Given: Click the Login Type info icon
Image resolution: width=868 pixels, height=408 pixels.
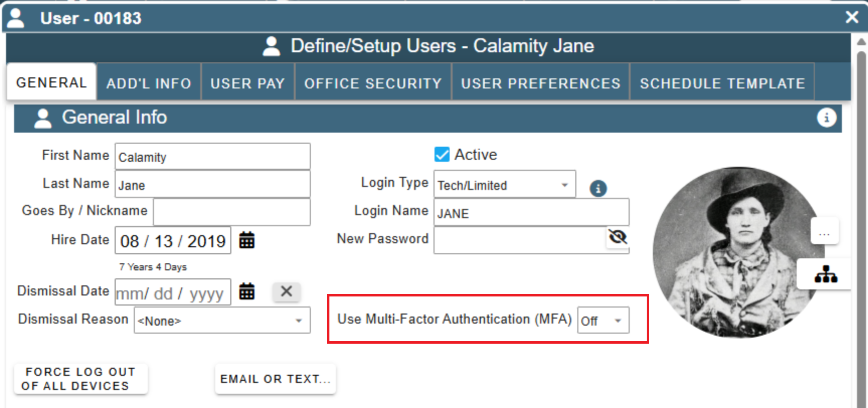Looking at the screenshot, I should tap(598, 188).
